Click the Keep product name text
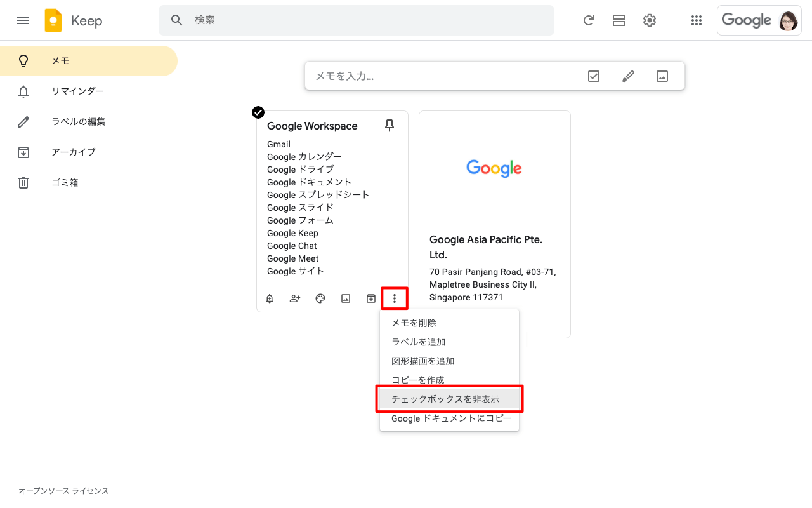The image size is (812, 508). point(87,21)
